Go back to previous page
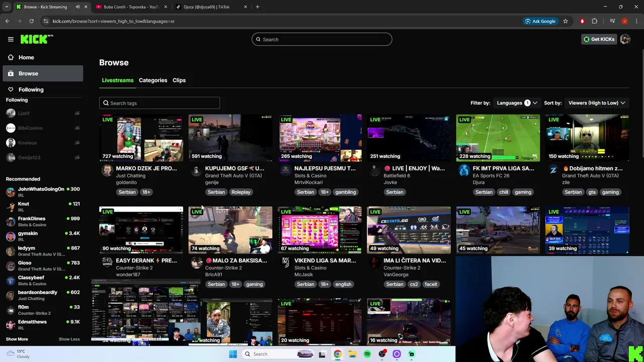This screenshot has height=362, width=644. point(7,21)
